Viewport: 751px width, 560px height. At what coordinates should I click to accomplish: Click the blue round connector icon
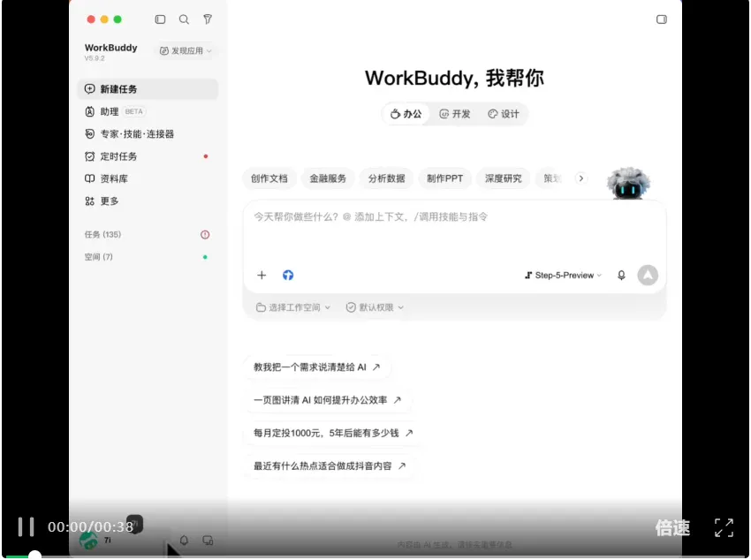(288, 276)
